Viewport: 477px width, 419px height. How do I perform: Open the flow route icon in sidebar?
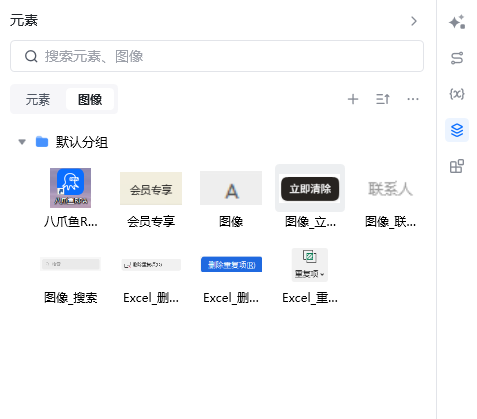pos(457,58)
